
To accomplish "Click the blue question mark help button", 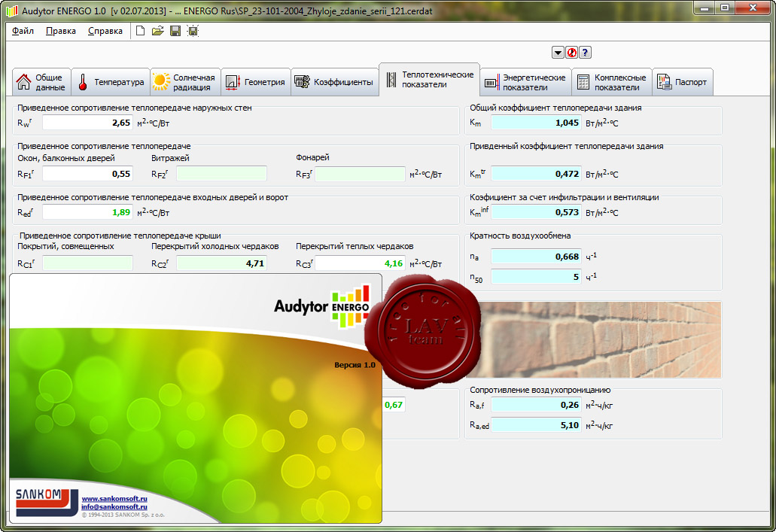I will click(585, 53).
